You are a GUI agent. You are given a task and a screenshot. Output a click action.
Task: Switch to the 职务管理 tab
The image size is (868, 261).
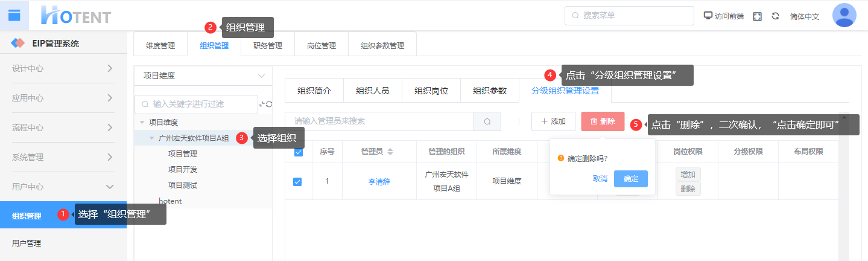pyautogui.click(x=268, y=45)
